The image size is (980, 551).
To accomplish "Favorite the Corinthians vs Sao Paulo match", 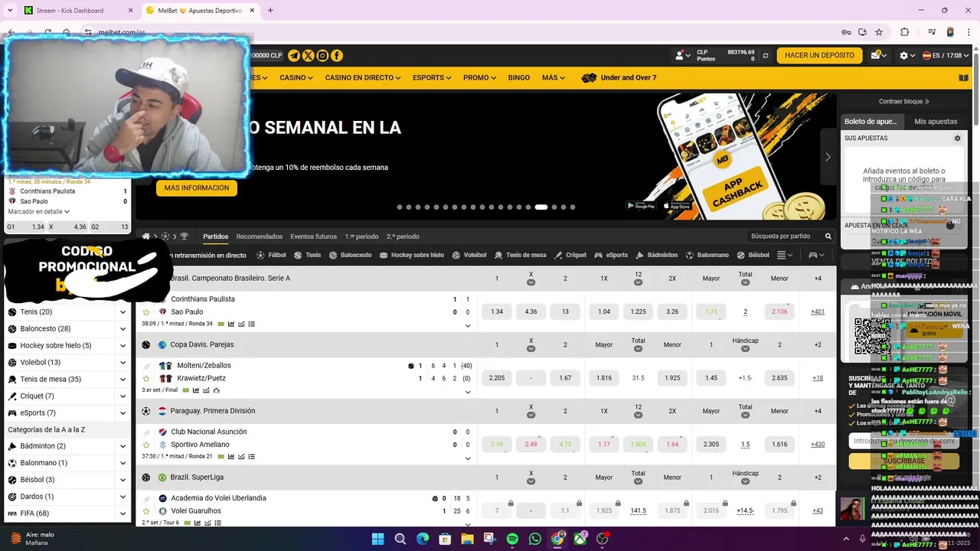I will tap(146, 312).
